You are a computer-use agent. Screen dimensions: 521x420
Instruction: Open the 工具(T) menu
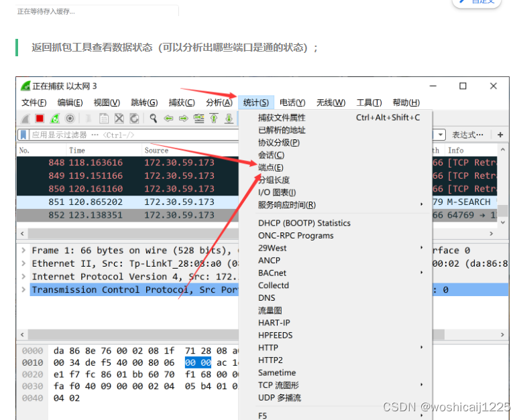coord(369,102)
